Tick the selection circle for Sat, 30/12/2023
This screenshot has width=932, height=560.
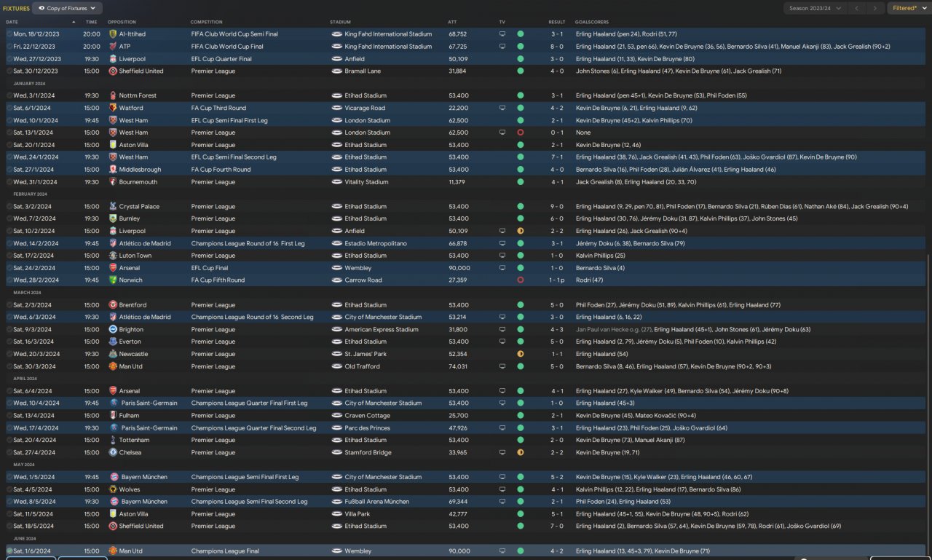click(9, 71)
